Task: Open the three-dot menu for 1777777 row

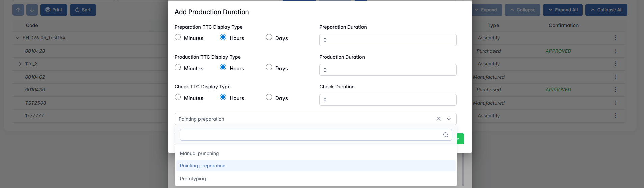Action: pos(615,116)
